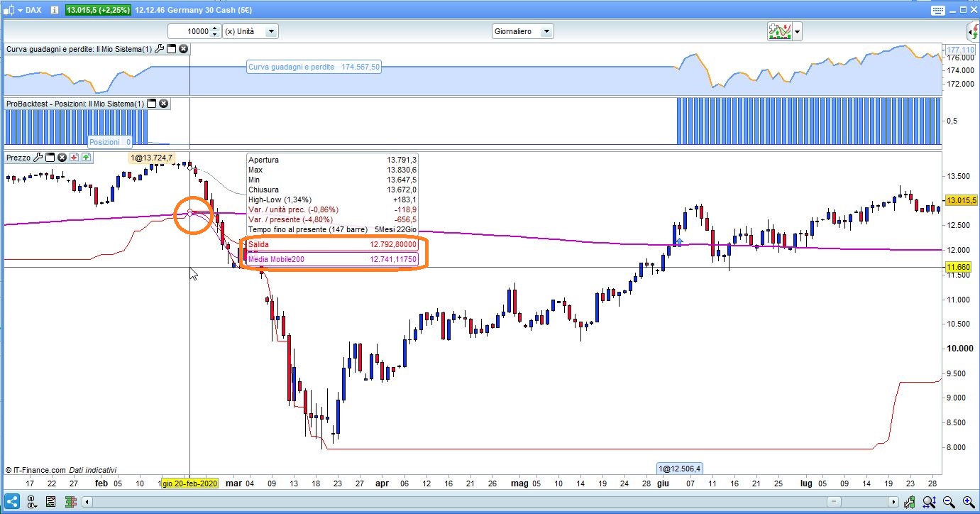This screenshot has height=514, width=980.
Task: Click the Media Mobile200 row in data box
Action: tap(332, 260)
